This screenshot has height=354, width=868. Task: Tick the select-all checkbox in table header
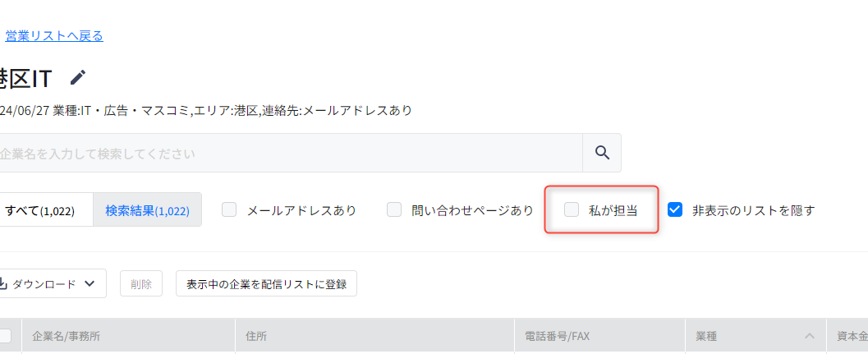(4, 336)
